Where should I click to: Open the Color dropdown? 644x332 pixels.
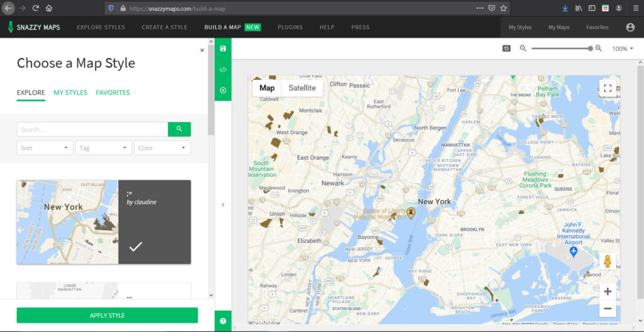[162, 148]
